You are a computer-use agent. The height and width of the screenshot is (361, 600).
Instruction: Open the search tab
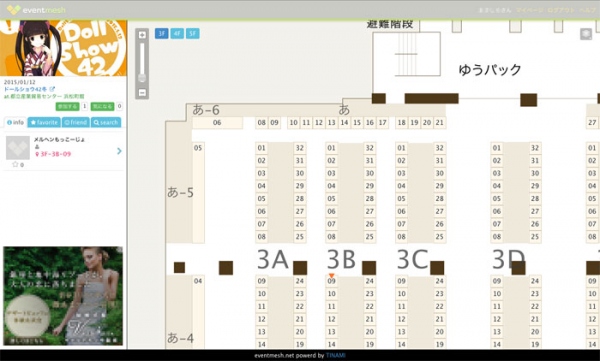pyautogui.click(x=106, y=123)
